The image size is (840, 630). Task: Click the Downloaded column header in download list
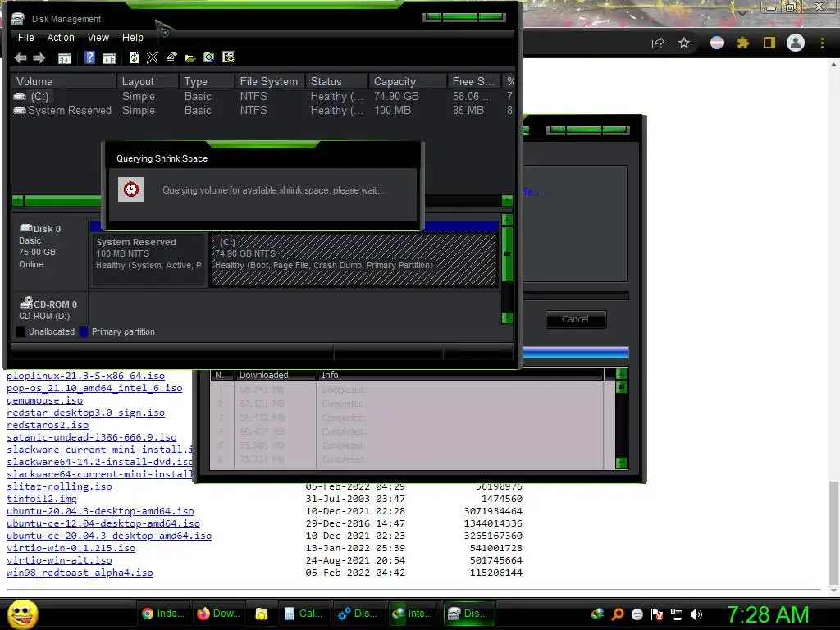(276, 375)
